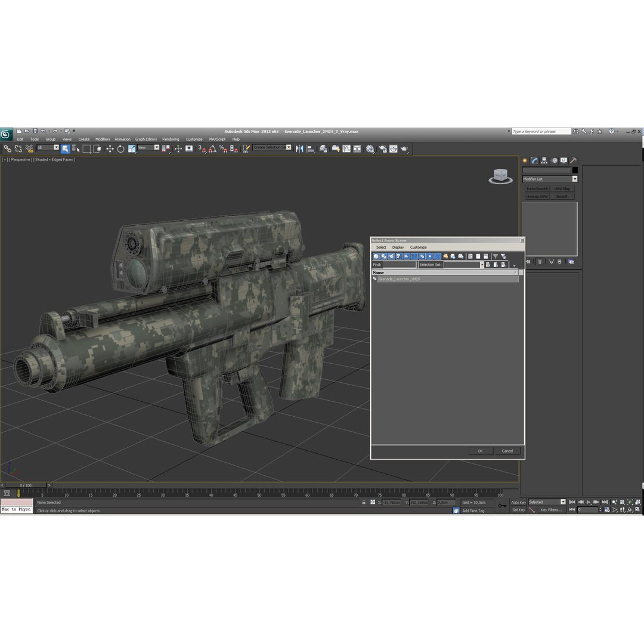Click the Unwrap UVW modifier button

pos(537,197)
